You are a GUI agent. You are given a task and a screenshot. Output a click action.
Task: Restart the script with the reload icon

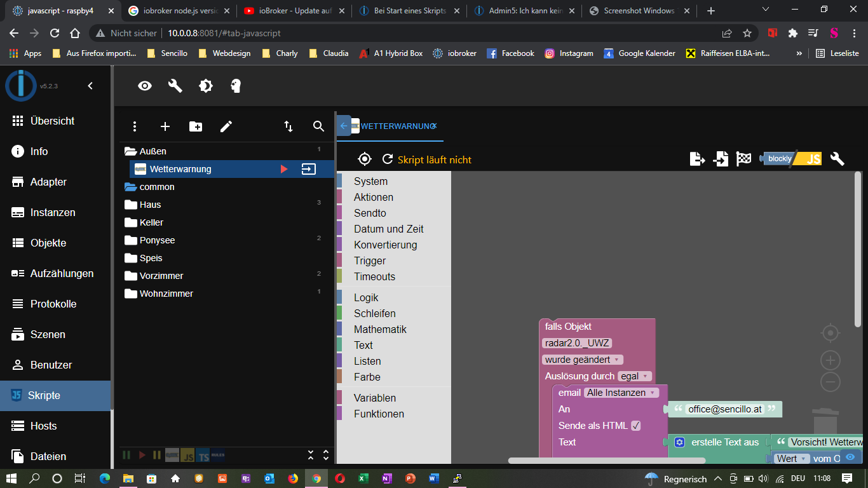[x=388, y=159]
